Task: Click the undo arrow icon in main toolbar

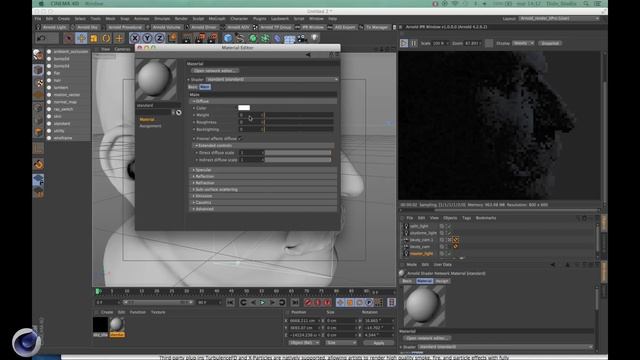Action: coord(42,38)
